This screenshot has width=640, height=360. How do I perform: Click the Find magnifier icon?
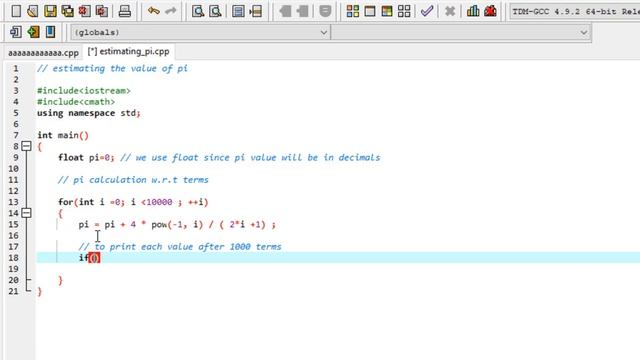click(x=198, y=11)
